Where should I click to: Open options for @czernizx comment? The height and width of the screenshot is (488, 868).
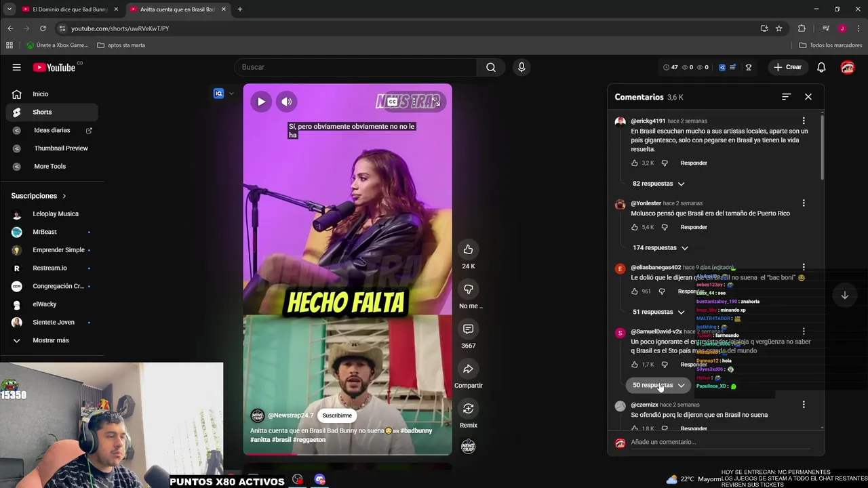click(x=804, y=405)
